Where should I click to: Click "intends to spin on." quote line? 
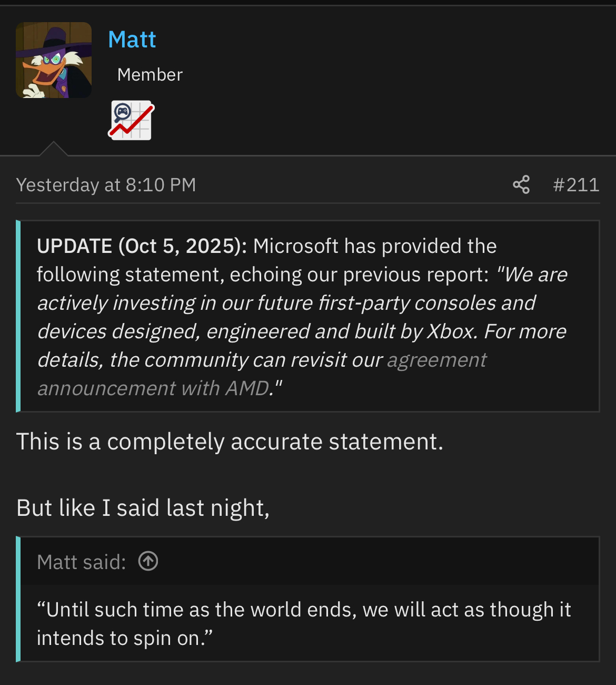(125, 639)
